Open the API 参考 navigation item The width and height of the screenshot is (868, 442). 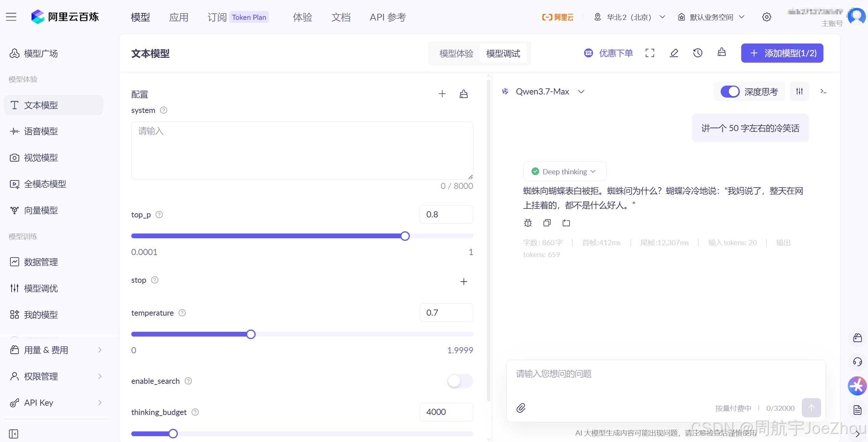click(388, 17)
